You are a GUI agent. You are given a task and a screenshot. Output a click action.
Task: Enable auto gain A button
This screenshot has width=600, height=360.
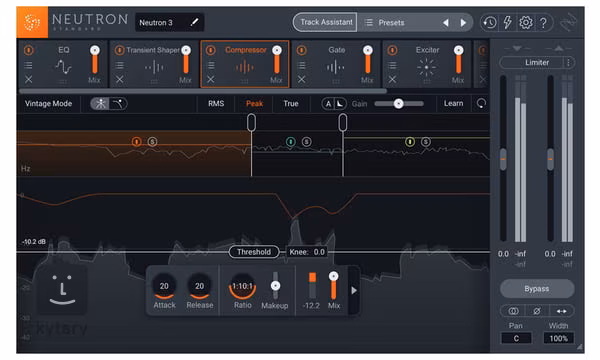click(328, 104)
